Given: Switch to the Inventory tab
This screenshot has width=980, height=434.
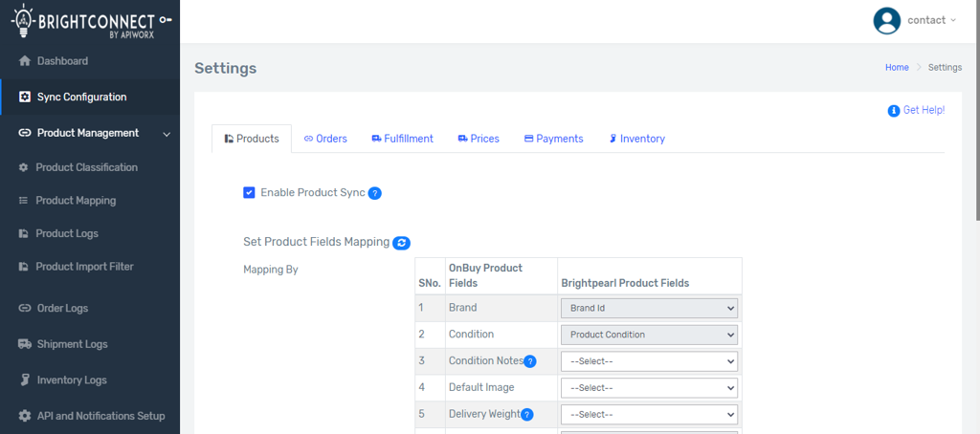Looking at the screenshot, I should (636, 139).
